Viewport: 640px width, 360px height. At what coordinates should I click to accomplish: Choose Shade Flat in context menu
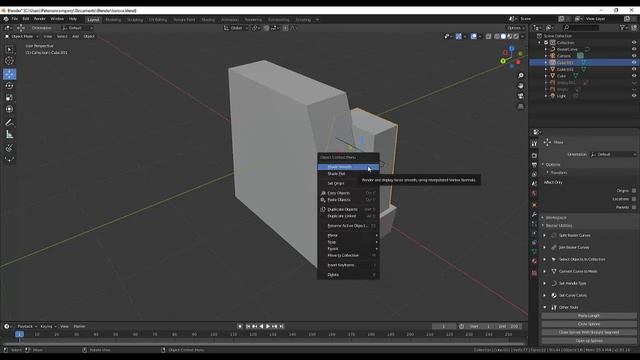pyautogui.click(x=348, y=173)
